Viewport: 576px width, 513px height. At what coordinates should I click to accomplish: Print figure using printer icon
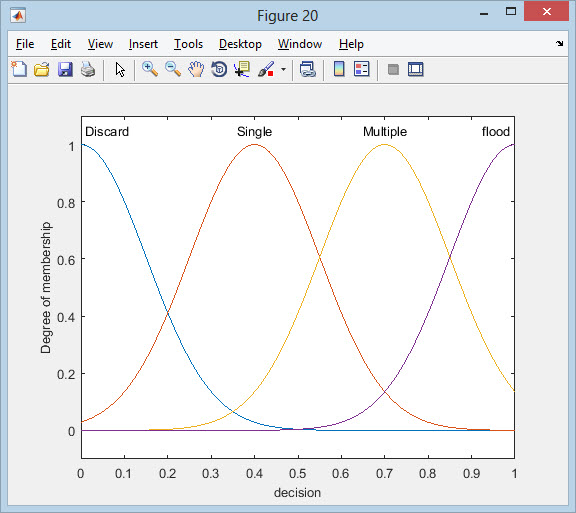pyautogui.click(x=88, y=69)
